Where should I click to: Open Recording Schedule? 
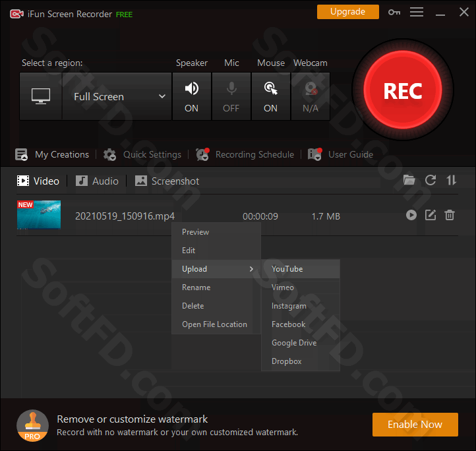[x=254, y=154]
